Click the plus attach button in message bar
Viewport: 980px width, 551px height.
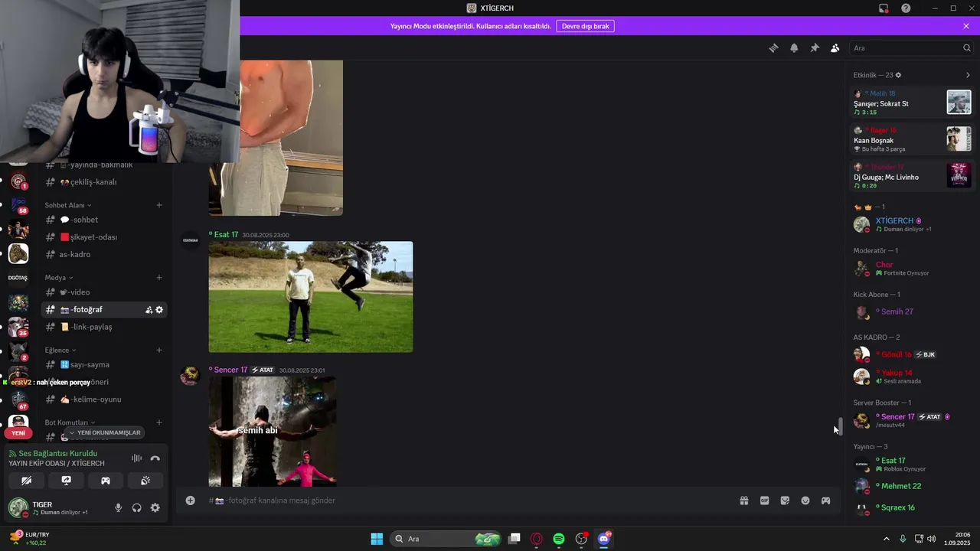pos(190,500)
